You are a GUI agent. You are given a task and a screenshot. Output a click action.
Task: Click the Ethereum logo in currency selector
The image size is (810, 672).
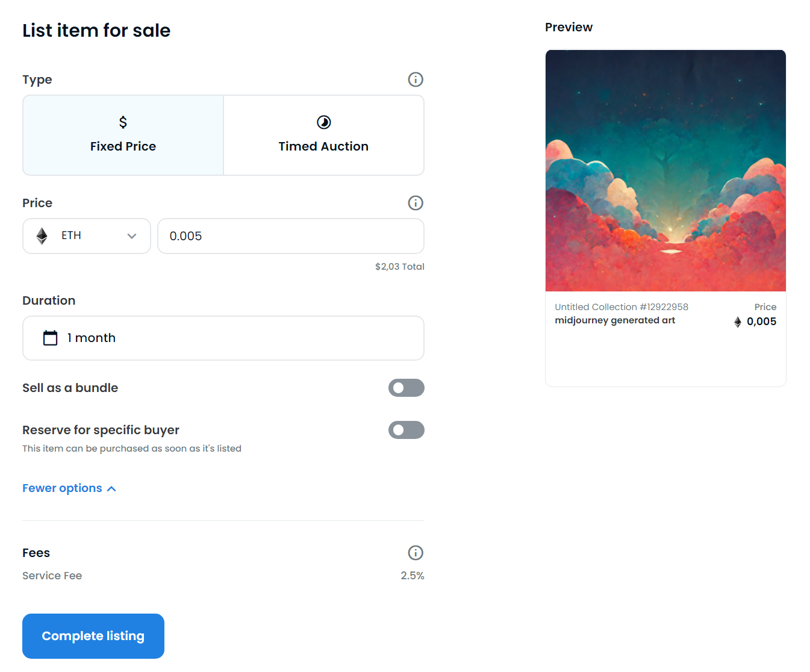pyautogui.click(x=42, y=236)
